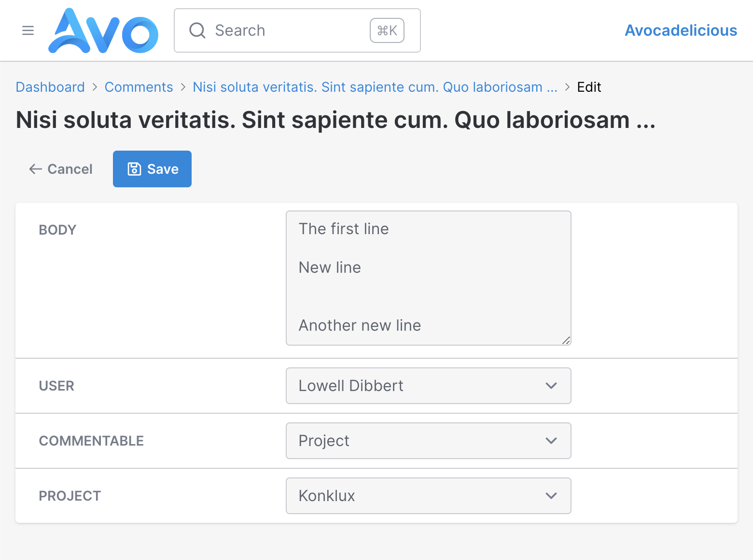This screenshot has width=753, height=560.
Task: Click into the Body text area
Action: pyautogui.click(x=429, y=278)
